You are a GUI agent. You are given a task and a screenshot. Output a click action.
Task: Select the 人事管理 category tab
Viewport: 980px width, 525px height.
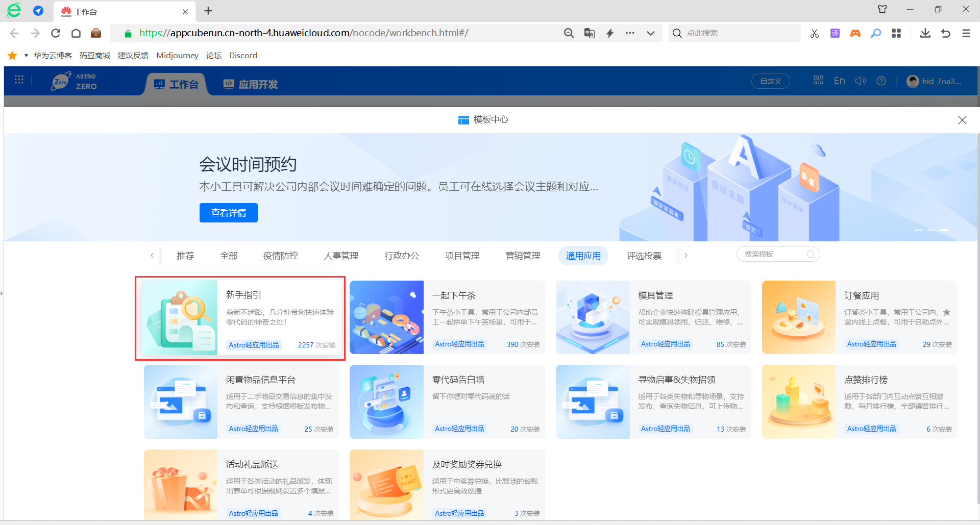341,256
